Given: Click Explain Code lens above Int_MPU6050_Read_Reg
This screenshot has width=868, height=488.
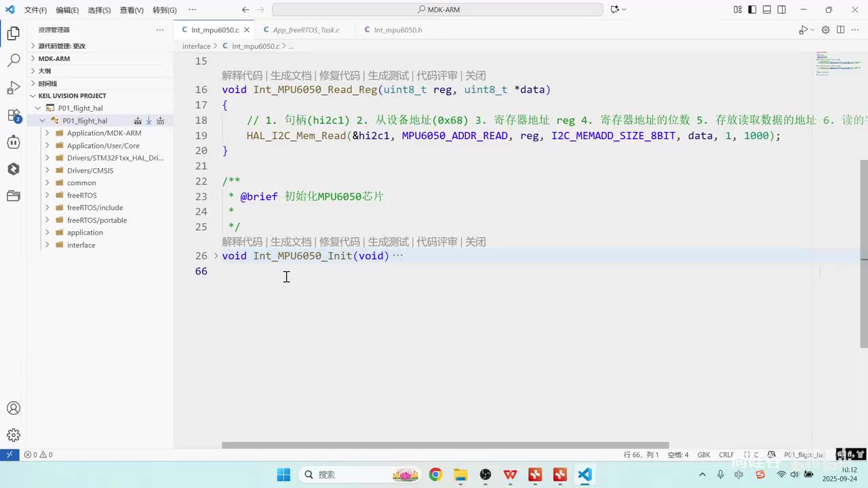Looking at the screenshot, I should click(x=242, y=76).
